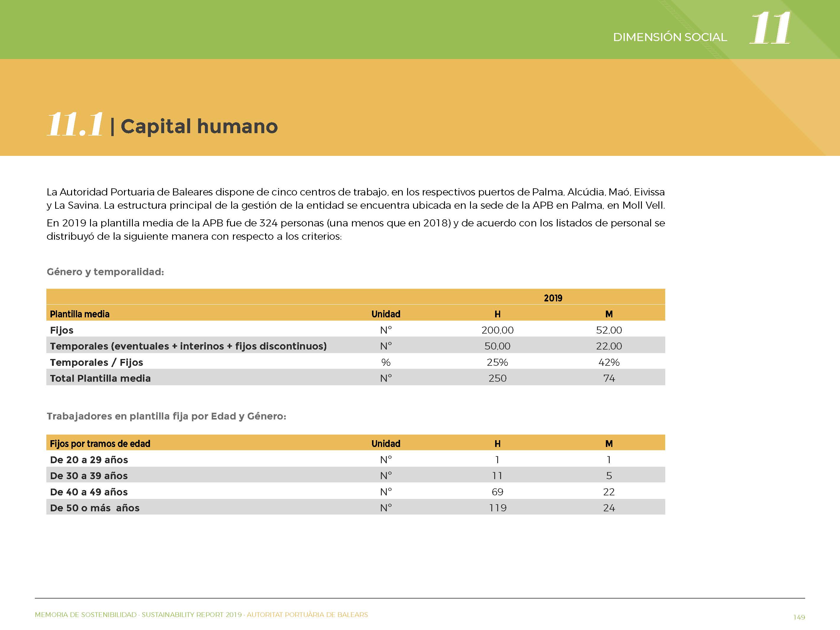Click the 'Plantilla media' table header
The image size is (840, 630).
pyautogui.click(x=80, y=314)
